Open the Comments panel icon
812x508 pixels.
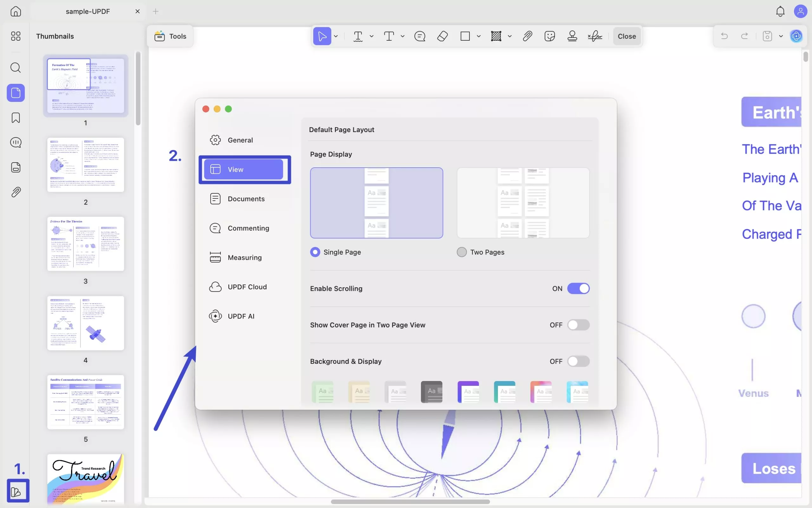coord(16,143)
